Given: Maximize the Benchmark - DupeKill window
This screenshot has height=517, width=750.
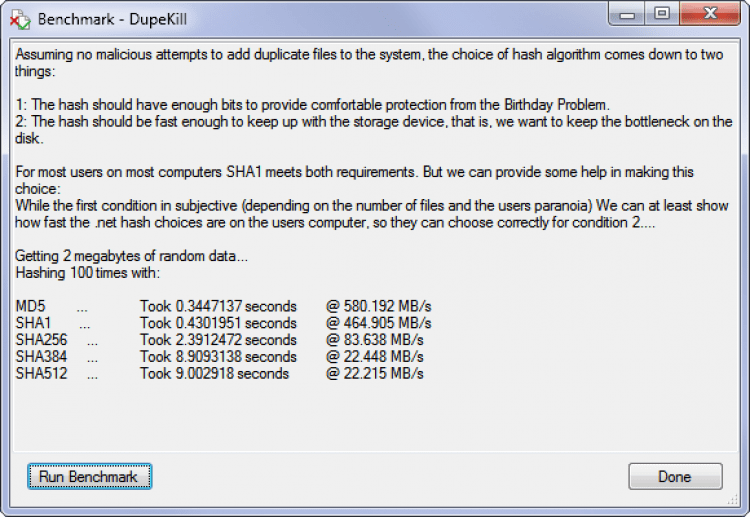Looking at the screenshot, I should pos(661,14).
